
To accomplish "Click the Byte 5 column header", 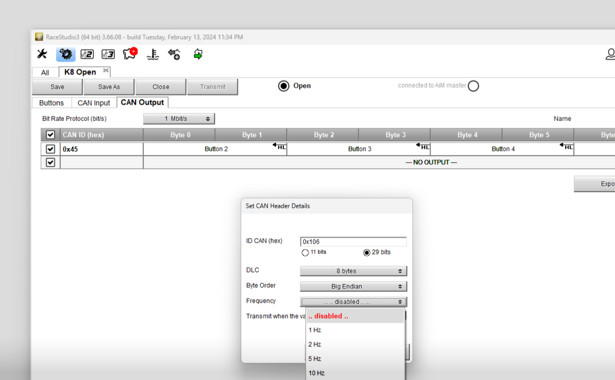I will click(x=538, y=135).
